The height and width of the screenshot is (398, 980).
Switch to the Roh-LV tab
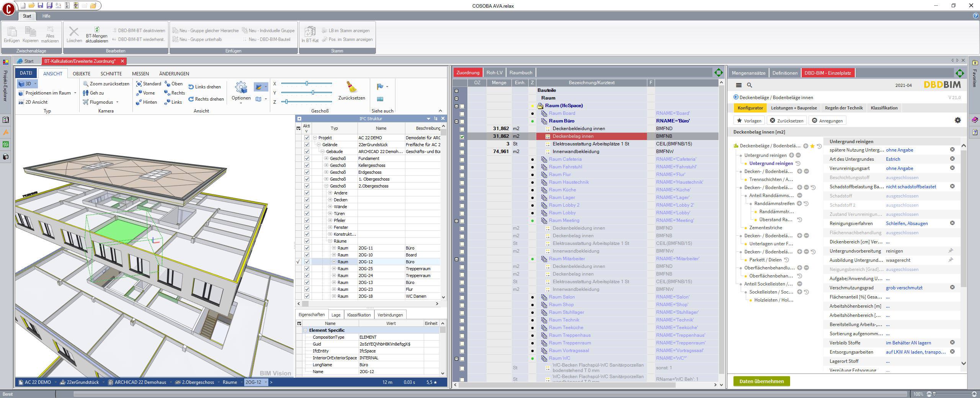[x=494, y=72]
